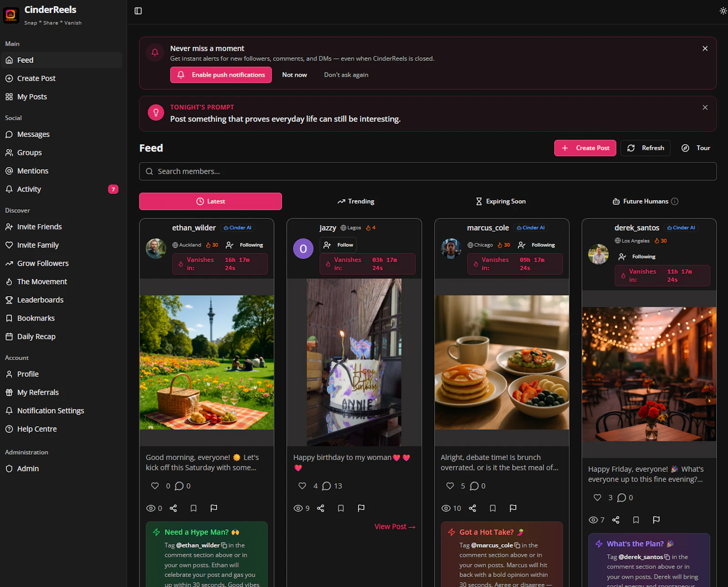Open Create Post in sidebar
Image resolution: width=728 pixels, height=587 pixels.
[62, 78]
